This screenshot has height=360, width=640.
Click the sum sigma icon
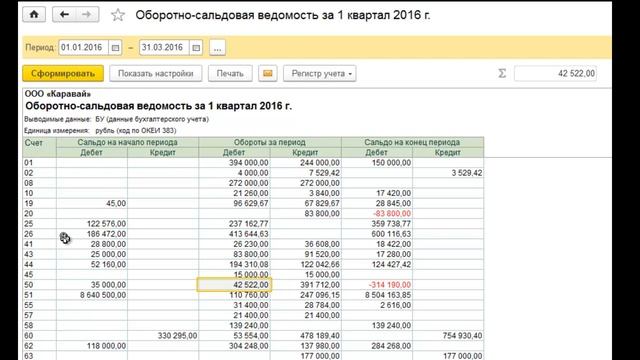click(x=502, y=73)
